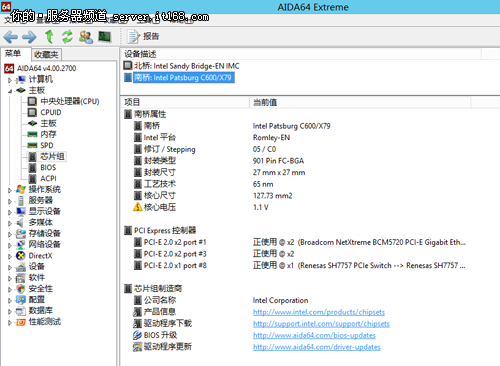Open the intel.com/products/chipsets link
This screenshot has height=366, width=500.
(319, 312)
